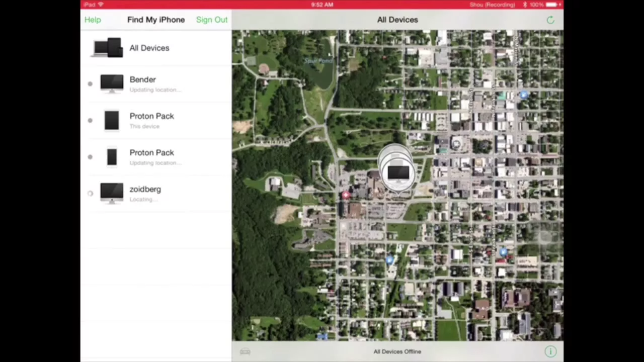Click the Proton Pack iPad icon
This screenshot has width=644, height=362.
[112, 120]
